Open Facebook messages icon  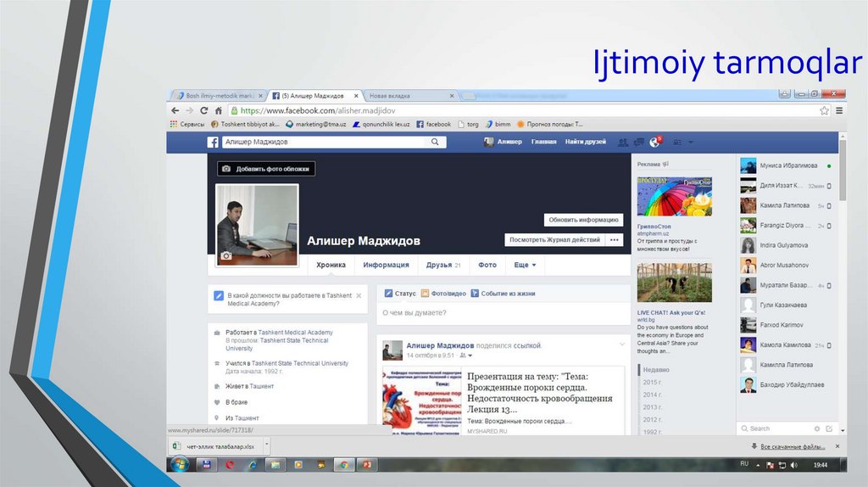[639, 143]
